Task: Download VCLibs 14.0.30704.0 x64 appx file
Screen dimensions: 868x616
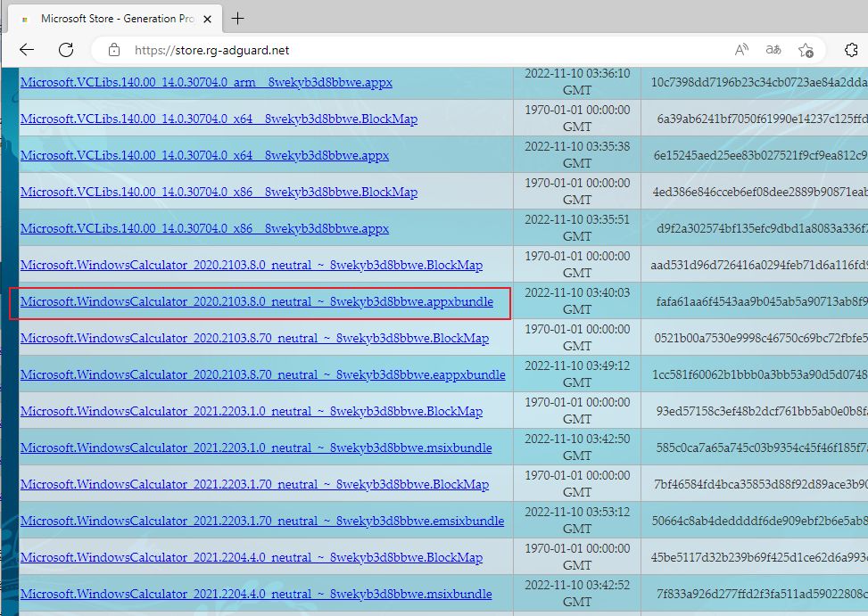Action: pos(204,155)
